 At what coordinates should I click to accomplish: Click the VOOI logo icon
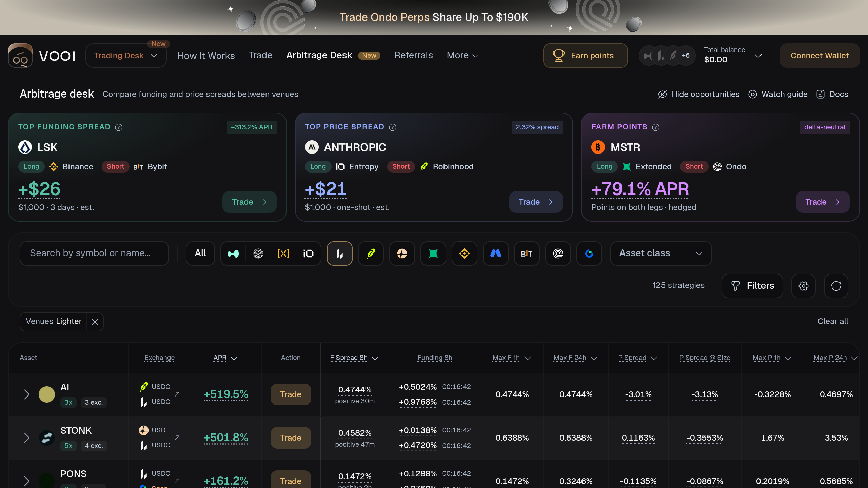coord(20,56)
